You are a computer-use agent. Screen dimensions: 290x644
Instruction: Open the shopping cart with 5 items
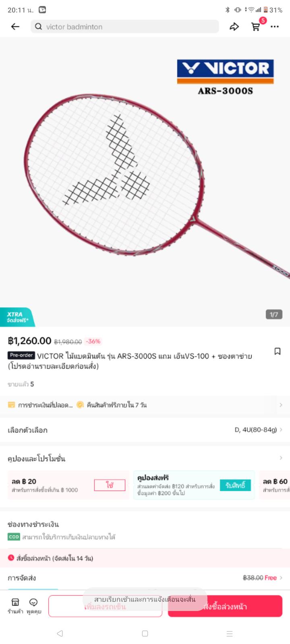point(256,26)
